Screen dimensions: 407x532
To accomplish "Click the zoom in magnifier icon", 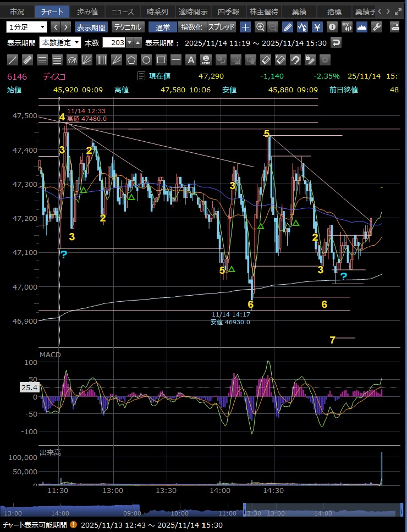I will point(260,27).
